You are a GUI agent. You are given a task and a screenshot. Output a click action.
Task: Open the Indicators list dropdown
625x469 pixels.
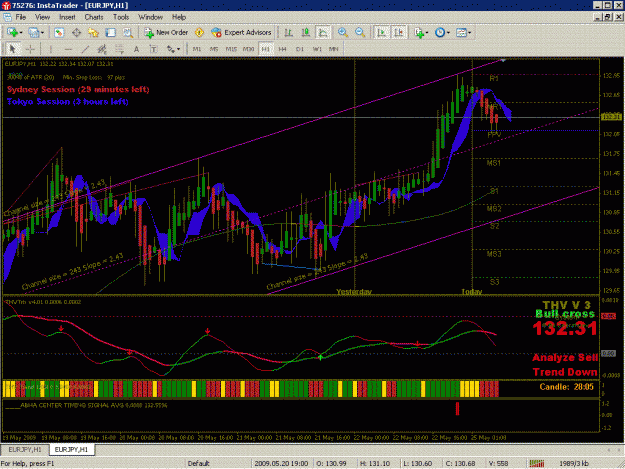click(x=421, y=33)
